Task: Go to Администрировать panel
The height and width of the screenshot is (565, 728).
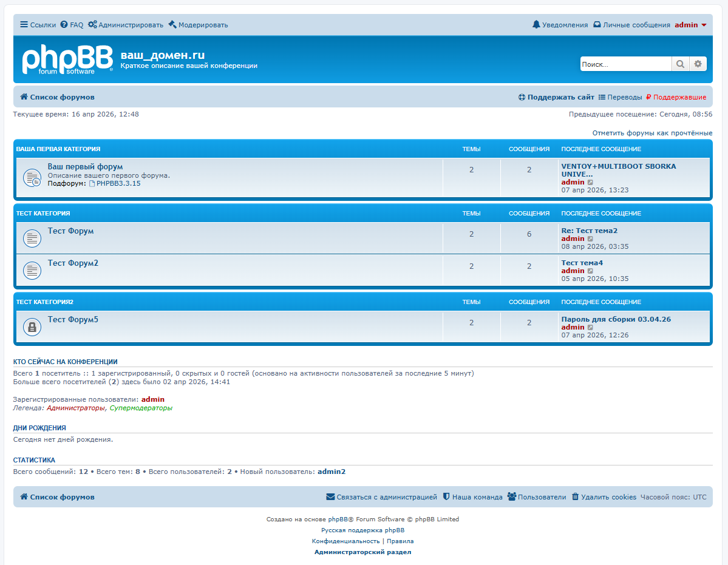Action: (x=126, y=25)
